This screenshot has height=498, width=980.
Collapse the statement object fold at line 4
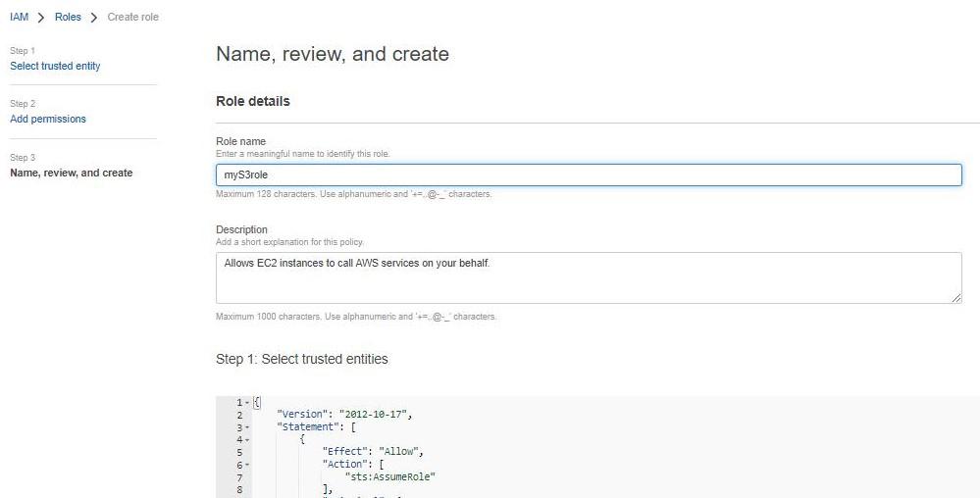(x=246, y=440)
